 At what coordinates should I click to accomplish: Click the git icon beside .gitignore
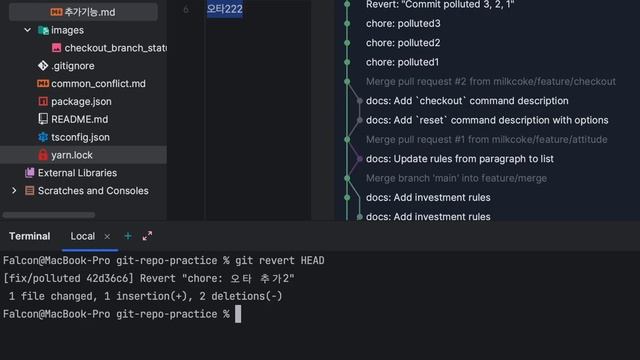point(43,66)
